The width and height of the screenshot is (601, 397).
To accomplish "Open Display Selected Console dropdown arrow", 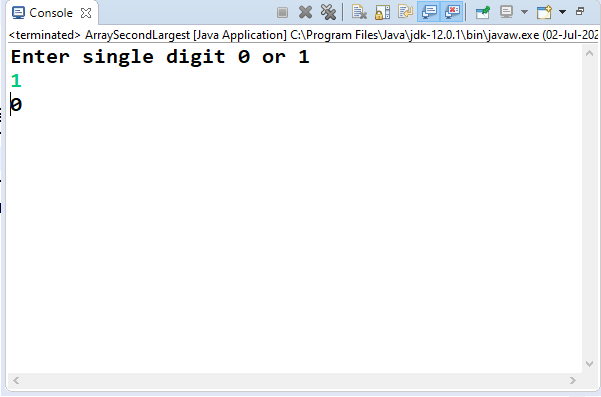I will [524, 12].
